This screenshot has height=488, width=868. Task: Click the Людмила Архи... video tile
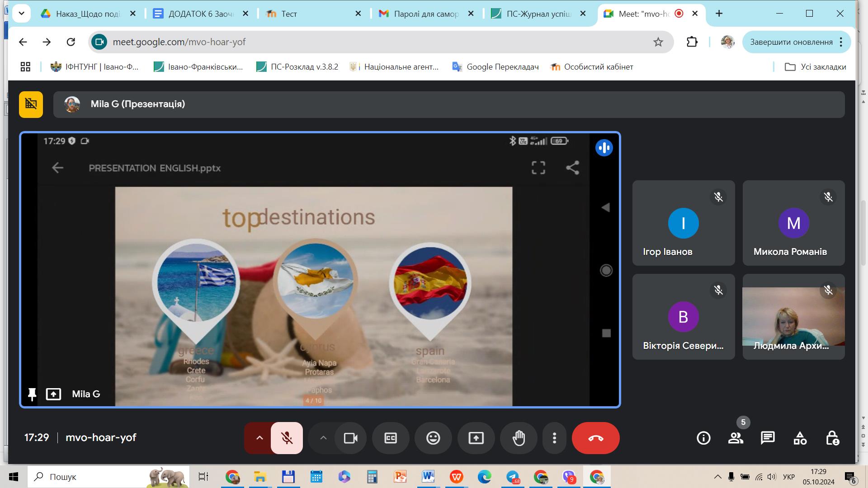[x=793, y=316]
